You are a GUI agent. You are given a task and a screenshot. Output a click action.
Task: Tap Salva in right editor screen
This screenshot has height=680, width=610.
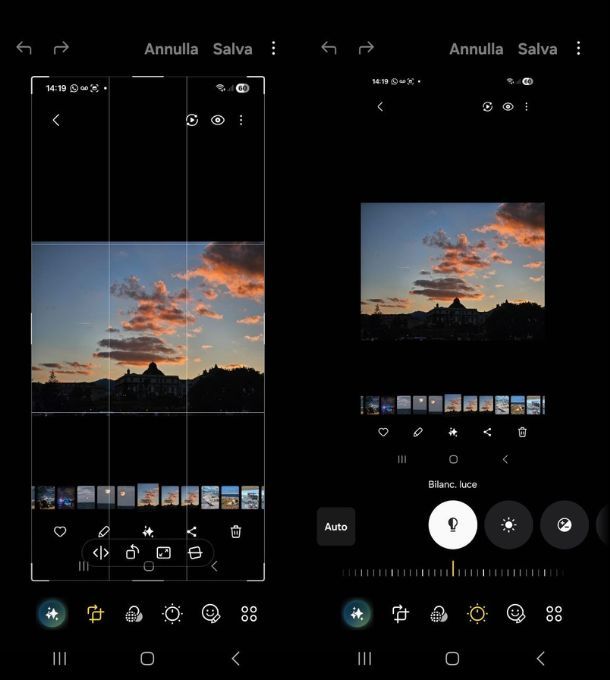[538, 49]
